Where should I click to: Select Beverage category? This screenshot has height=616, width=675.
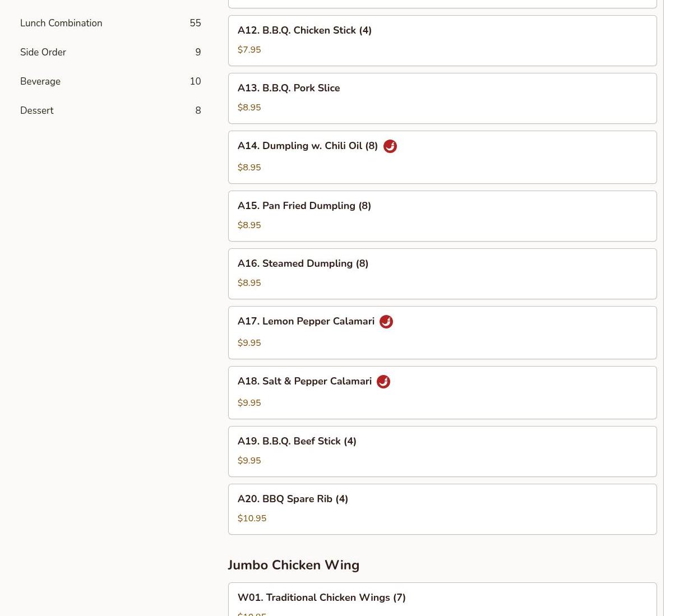click(110, 81)
